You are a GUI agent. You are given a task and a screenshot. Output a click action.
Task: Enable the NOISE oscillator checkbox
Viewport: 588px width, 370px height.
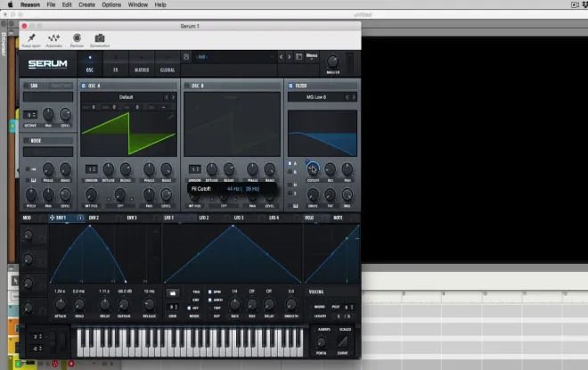click(26, 141)
